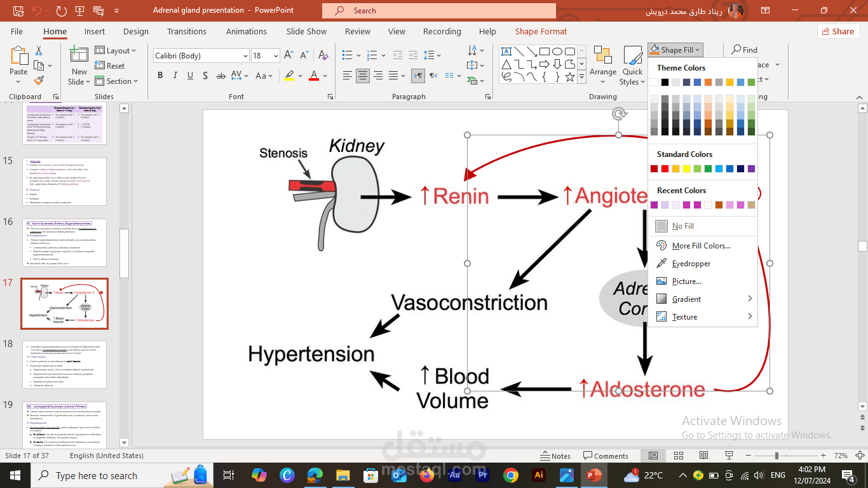Click the Clear All Formatting icon

click(x=323, y=56)
